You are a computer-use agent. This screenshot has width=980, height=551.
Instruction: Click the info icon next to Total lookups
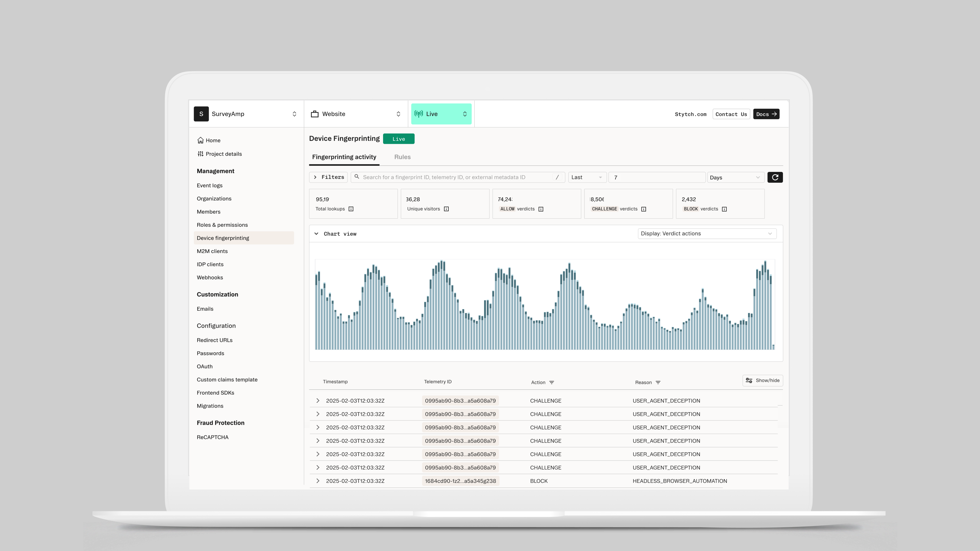(x=351, y=209)
